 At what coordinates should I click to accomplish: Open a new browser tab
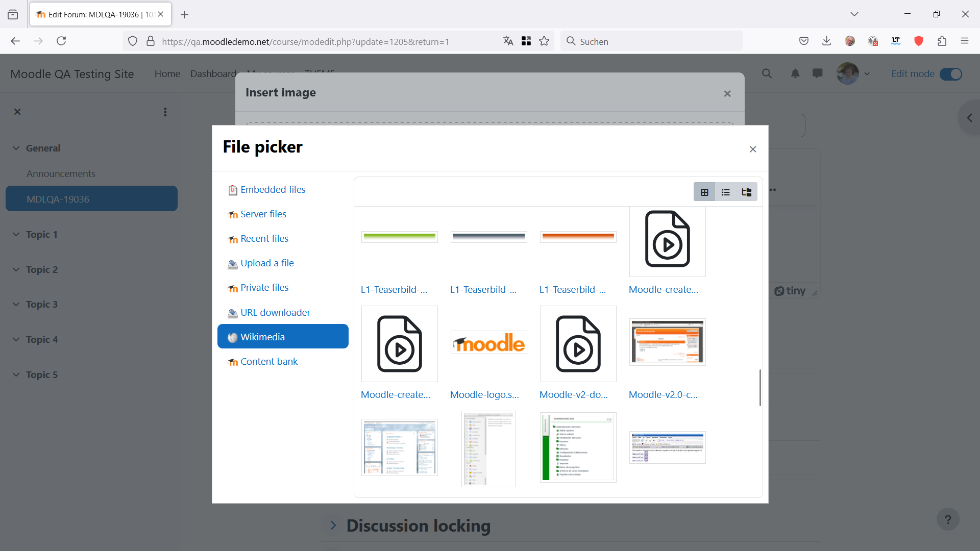click(185, 15)
